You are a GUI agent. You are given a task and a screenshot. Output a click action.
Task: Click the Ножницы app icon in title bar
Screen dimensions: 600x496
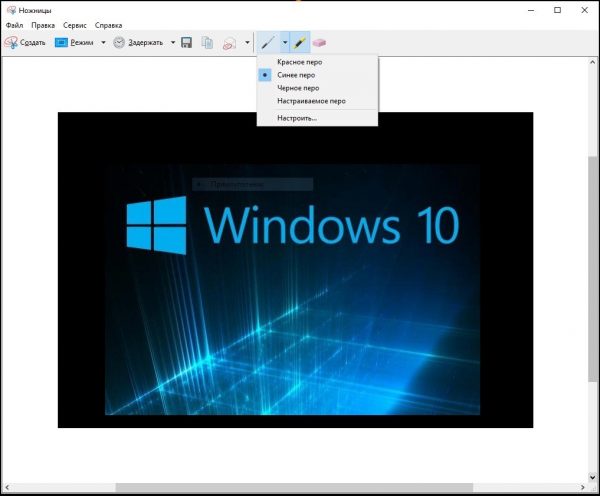[x=11, y=10]
